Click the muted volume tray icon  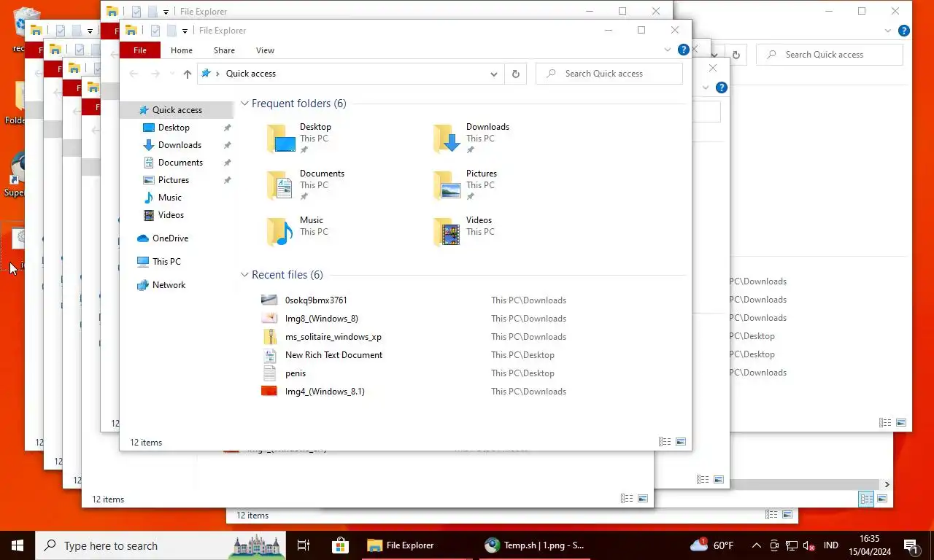pos(808,545)
